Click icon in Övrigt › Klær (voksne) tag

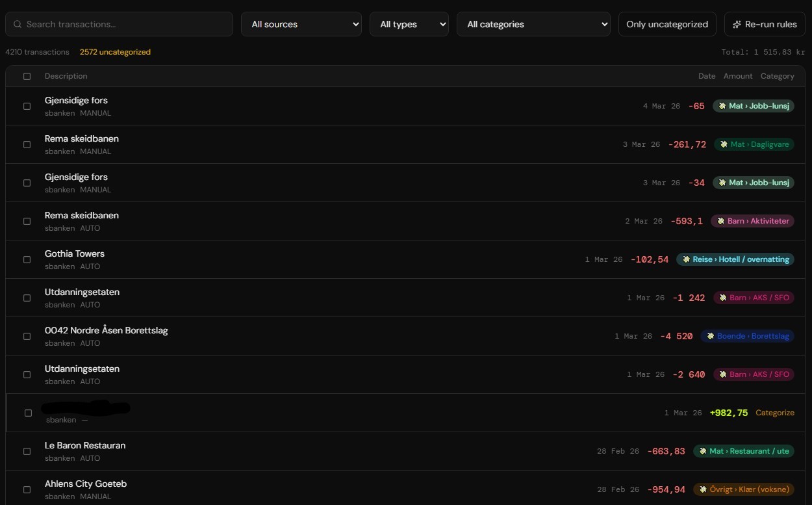click(702, 489)
